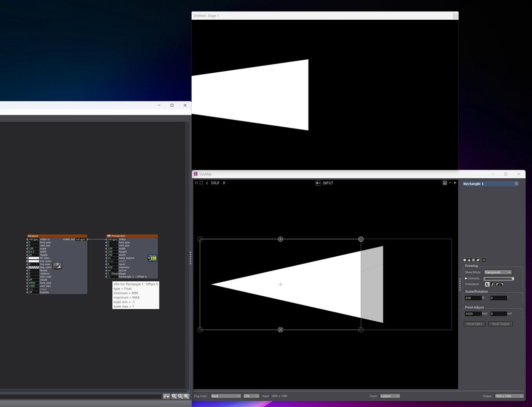
Task: Open the Output resolution dropdown
Action: point(509,396)
